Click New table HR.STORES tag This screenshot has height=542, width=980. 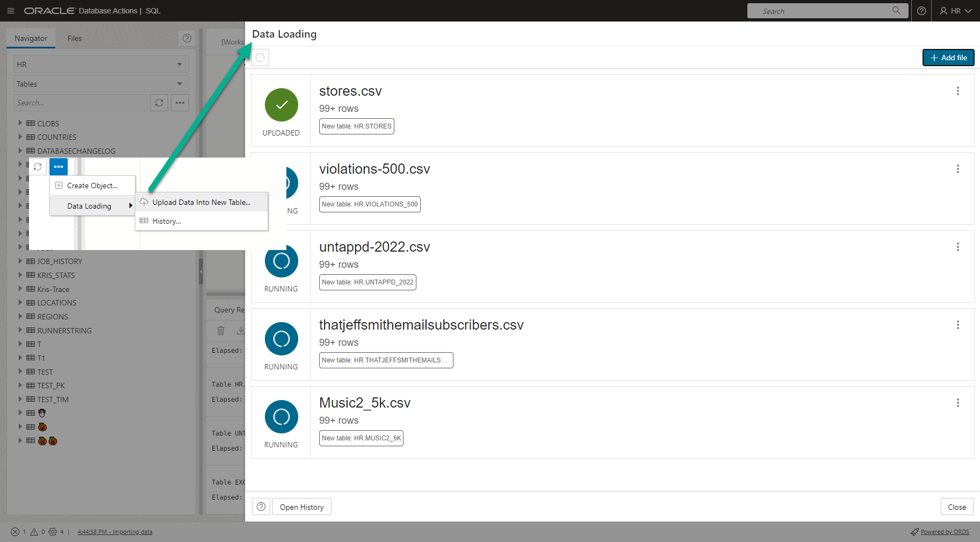pyautogui.click(x=357, y=126)
